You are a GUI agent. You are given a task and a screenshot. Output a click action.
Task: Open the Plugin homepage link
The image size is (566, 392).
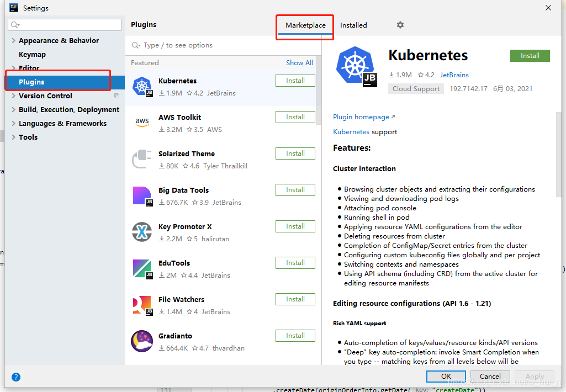click(x=363, y=117)
